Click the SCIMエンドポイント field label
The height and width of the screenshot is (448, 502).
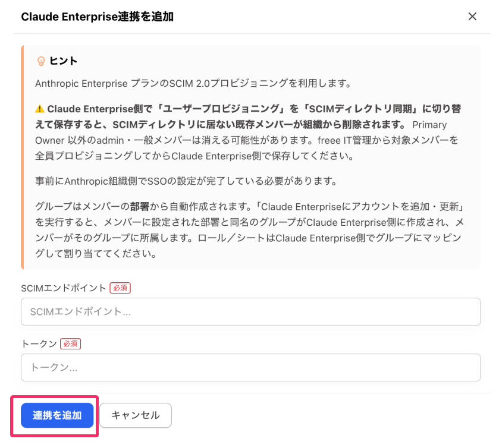64,288
